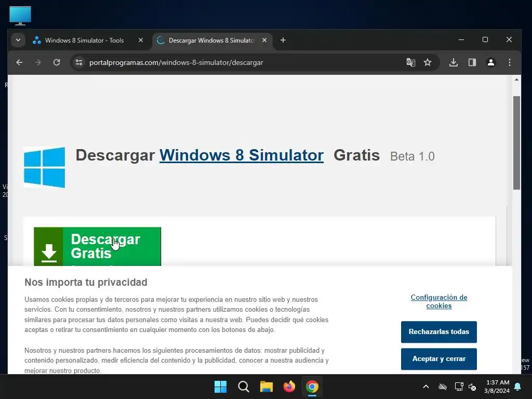
Task: Open network status tray icon
Action: pyautogui.click(x=459, y=387)
